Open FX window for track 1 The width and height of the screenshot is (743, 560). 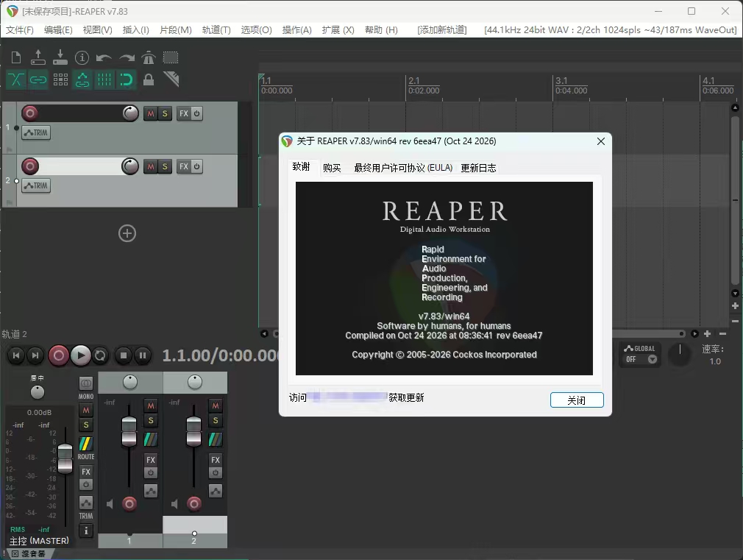(x=183, y=114)
